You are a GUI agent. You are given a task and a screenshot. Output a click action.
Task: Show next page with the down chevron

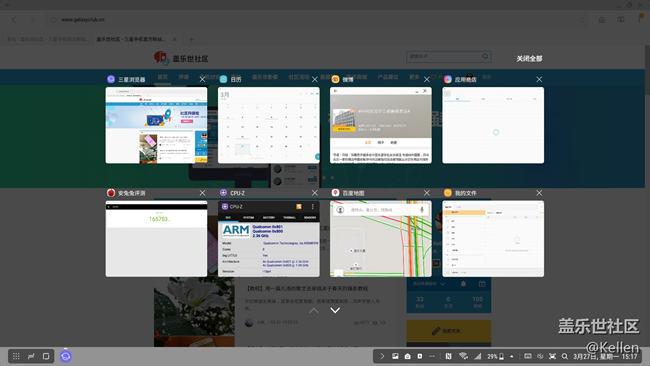pyautogui.click(x=335, y=310)
